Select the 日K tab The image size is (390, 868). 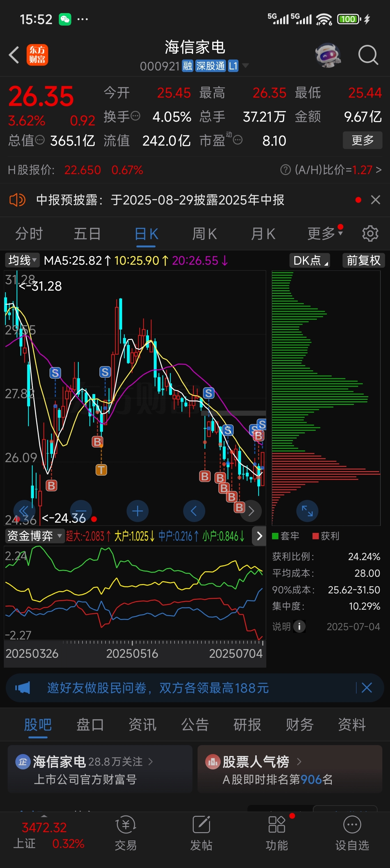click(x=146, y=234)
